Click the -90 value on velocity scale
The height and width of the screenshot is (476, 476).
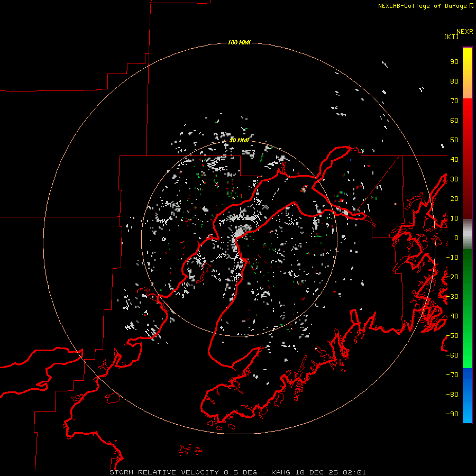click(x=452, y=414)
